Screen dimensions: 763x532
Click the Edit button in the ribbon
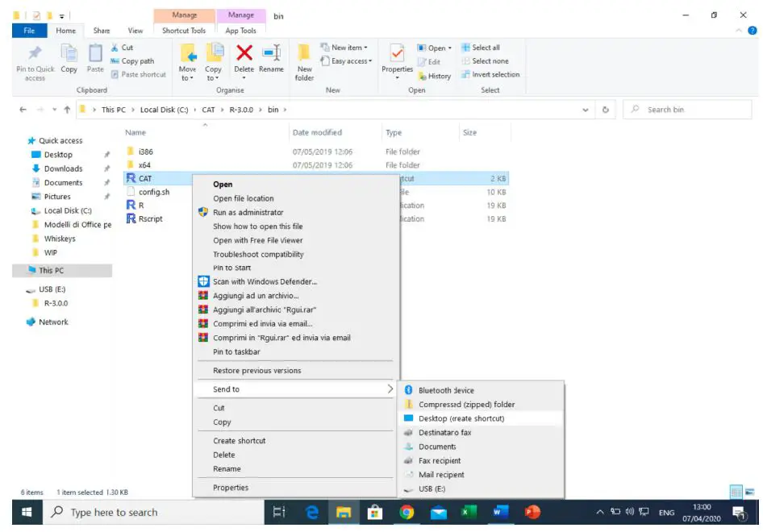(x=432, y=60)
